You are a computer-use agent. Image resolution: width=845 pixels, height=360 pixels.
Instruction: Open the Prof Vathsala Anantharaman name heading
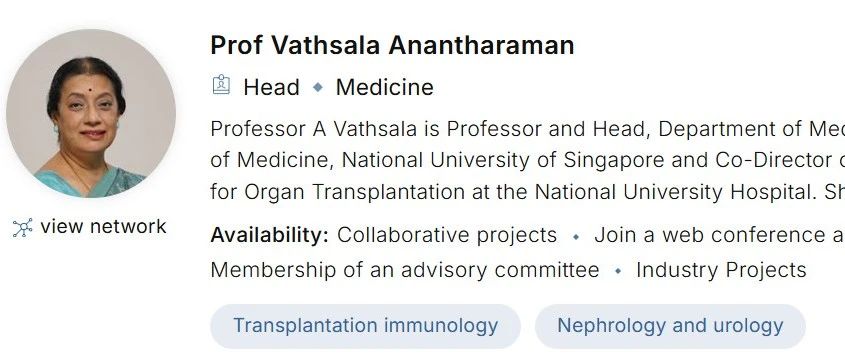(x=392, y=45)
